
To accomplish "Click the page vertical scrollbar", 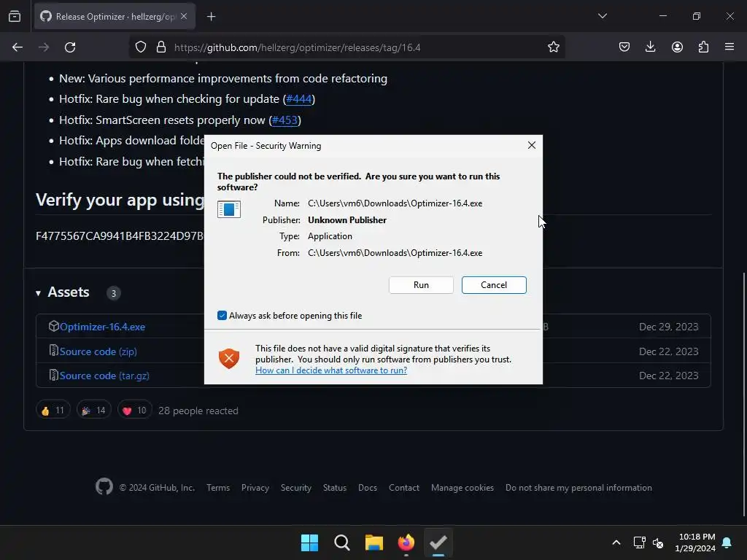I will click(x=743, y=394).
